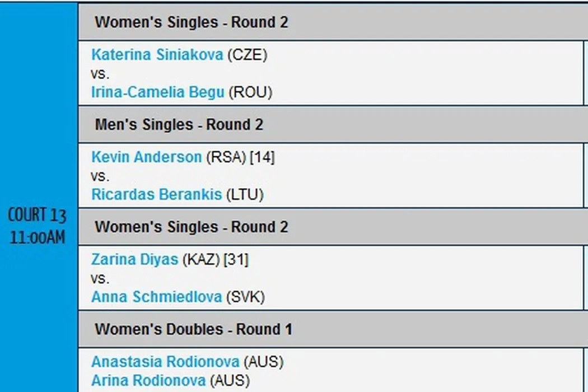
Task: Click (CZE) country code text
Action: point(247,55)
